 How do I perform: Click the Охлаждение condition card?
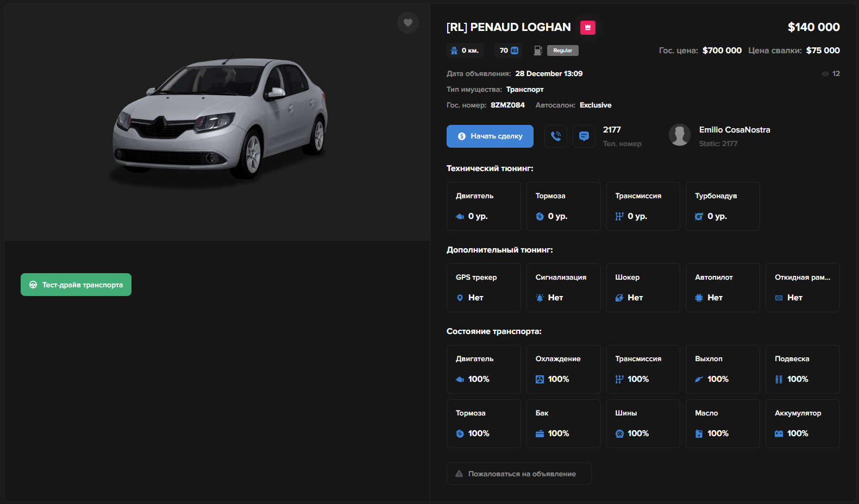coord(563,369)
